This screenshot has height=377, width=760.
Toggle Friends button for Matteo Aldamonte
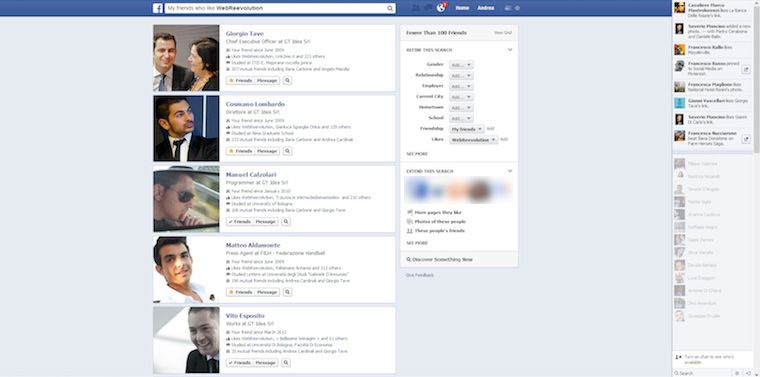[x=240, y=292]
